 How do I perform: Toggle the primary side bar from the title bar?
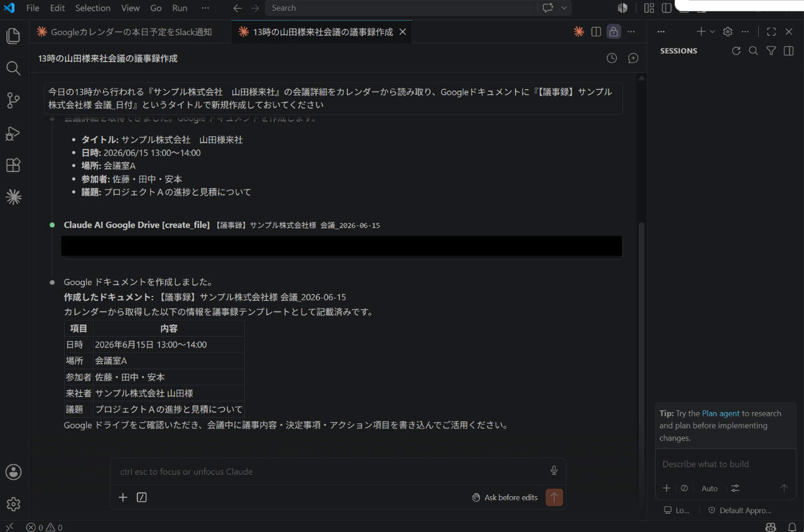(667, 8)
